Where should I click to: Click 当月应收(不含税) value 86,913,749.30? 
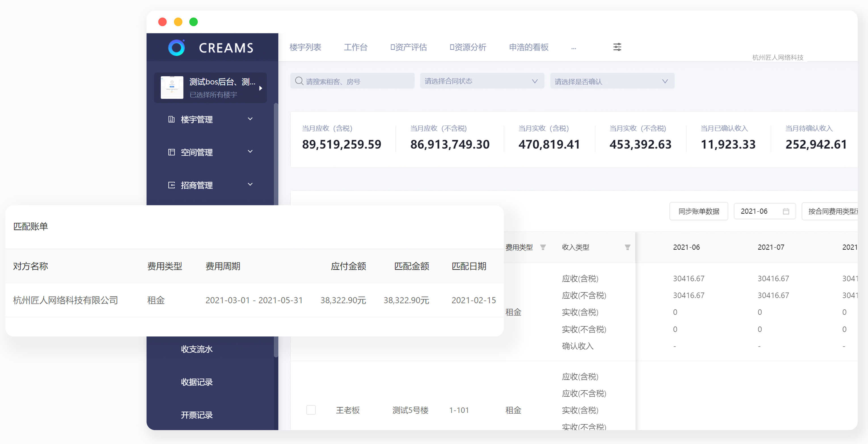449,144
